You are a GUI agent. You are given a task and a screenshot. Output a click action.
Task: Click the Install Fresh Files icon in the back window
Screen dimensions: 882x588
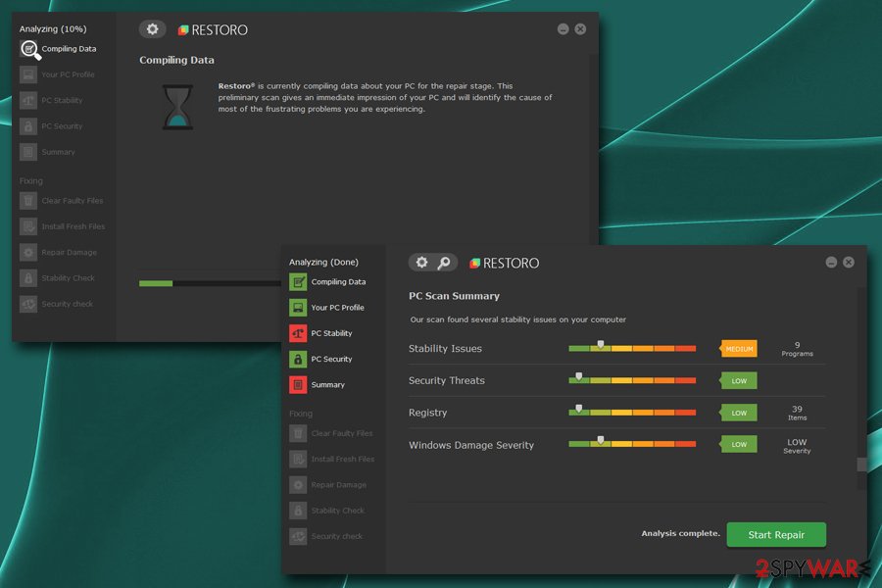pos(28,226)
